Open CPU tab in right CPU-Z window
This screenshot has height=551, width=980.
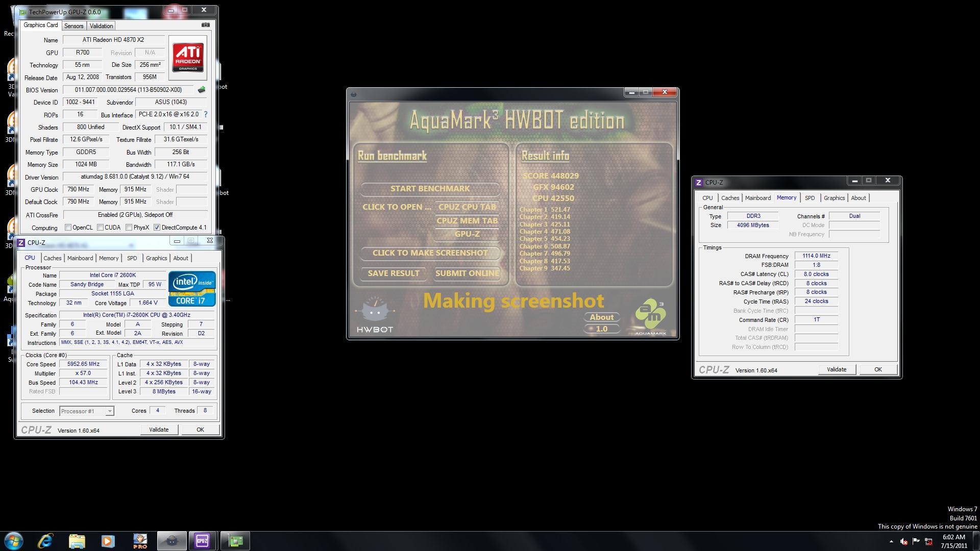point(707,198)
